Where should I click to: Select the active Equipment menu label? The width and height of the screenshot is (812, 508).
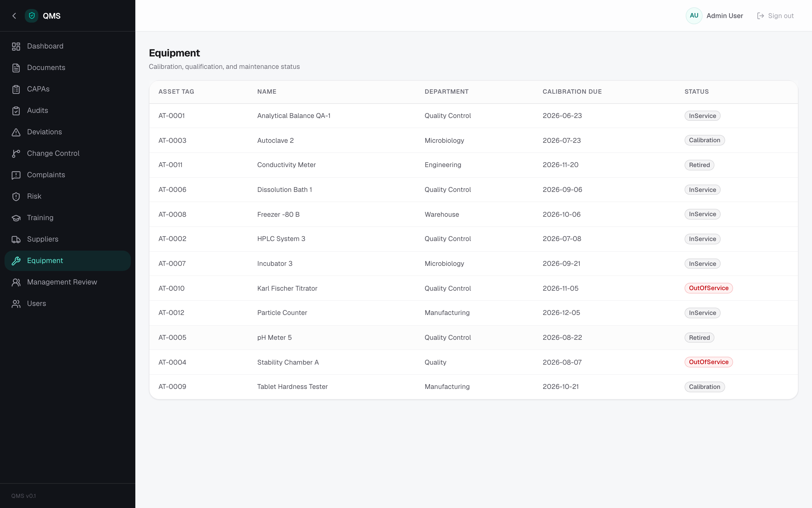45,260
